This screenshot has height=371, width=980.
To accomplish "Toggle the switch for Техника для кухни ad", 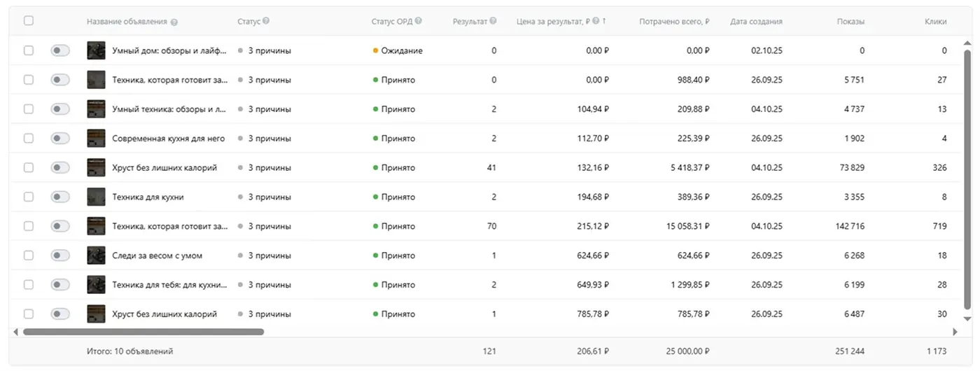I will tap(60, 197).
